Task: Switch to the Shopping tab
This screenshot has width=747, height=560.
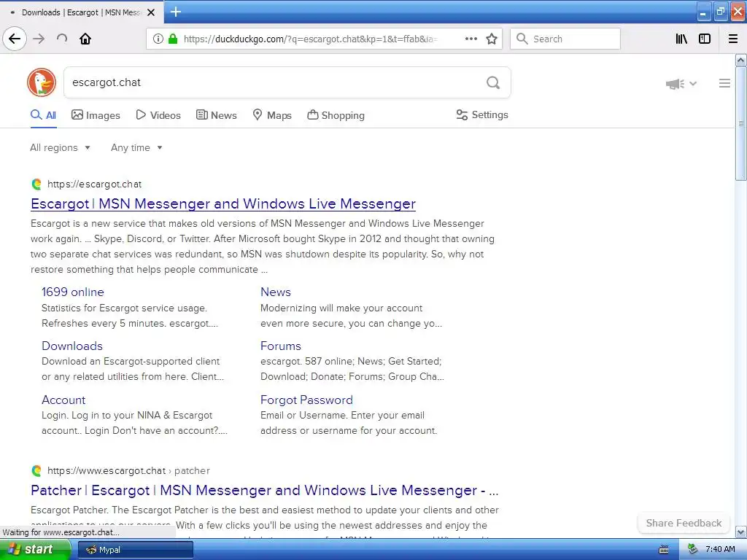Action: tap(336, 115)
